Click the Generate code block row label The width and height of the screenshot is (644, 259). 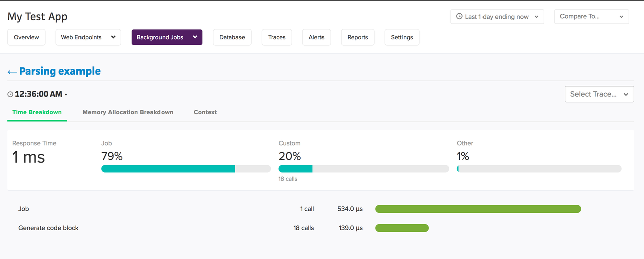point(48,228)
